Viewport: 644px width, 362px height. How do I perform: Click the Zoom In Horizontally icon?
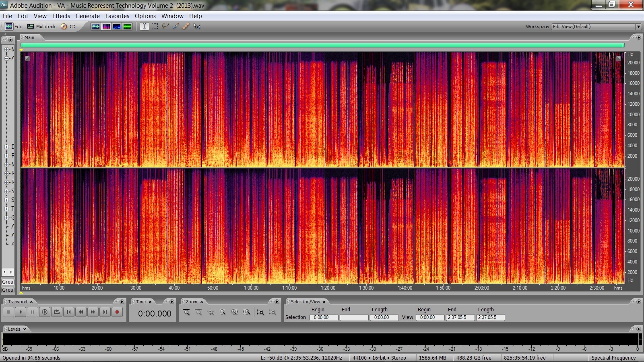coord(186,312)
